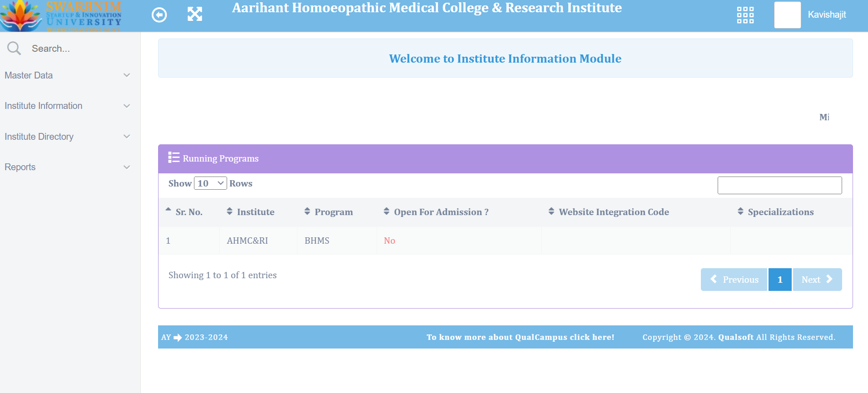The width and height of the screenshot is (868, 393).
Task: Sort by Website Integration Code column
Action: click(609, 212)
